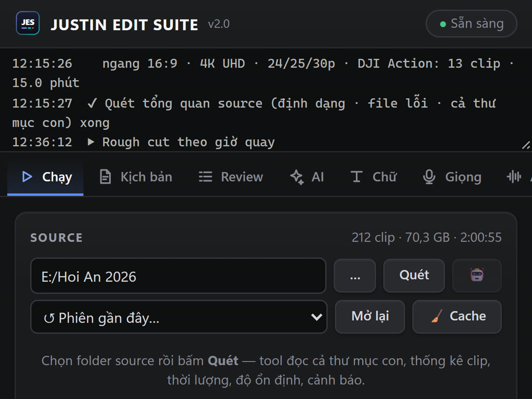Click the log line Quét tổng quan source
This screenshot has height=399, width=532.
254,113
